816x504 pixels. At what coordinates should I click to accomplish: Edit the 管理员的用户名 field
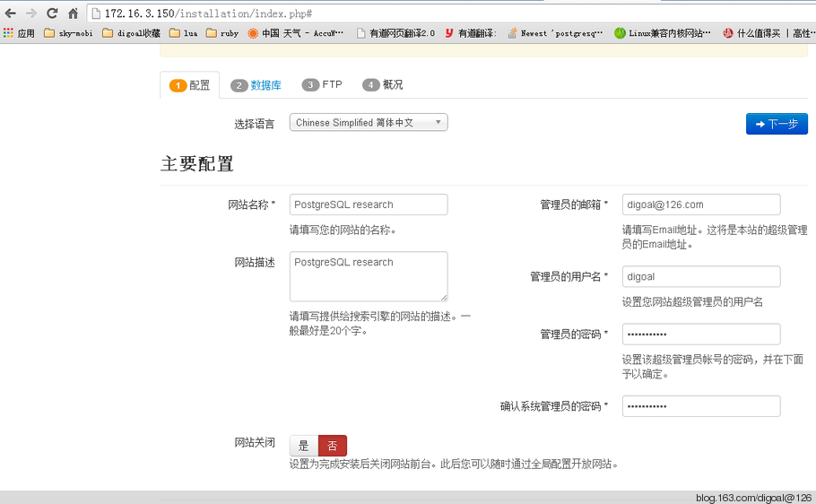tap(701, 276)
